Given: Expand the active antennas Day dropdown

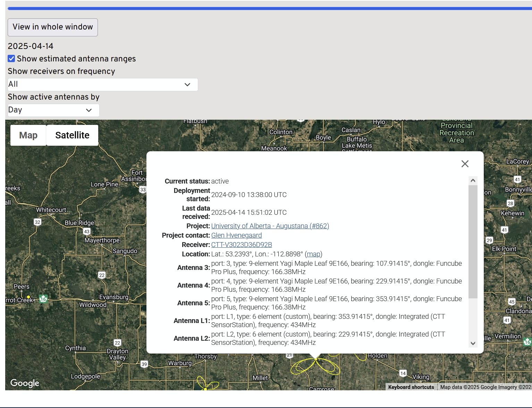Looking at the screenshot, I should click(53, 110).
